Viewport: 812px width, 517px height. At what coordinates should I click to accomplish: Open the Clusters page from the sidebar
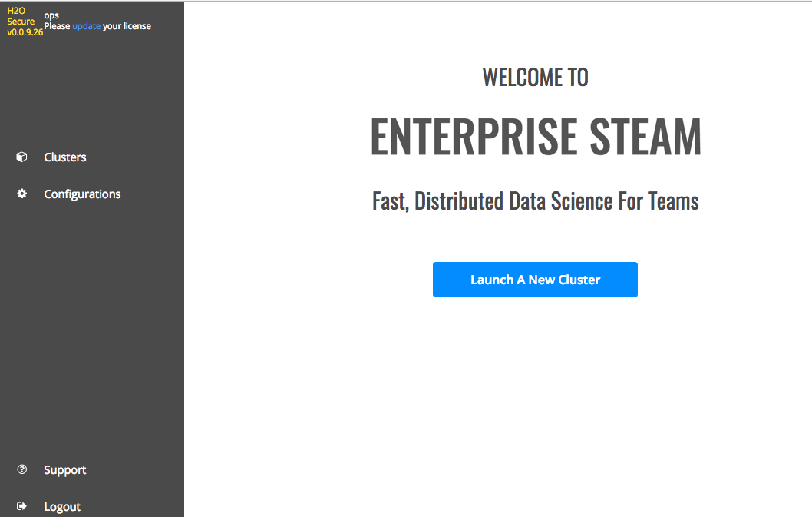[x=64, y=157]
